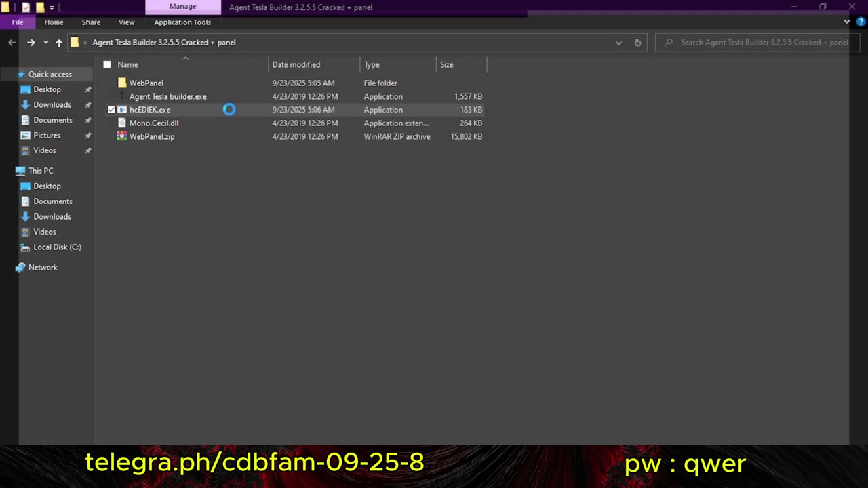Open Customize Quick Access Toolbar dropdown

point(52,8)
